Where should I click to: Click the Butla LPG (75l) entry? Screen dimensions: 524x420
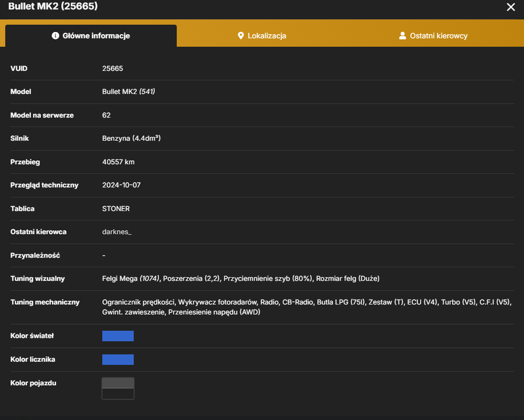pos(341,302)
